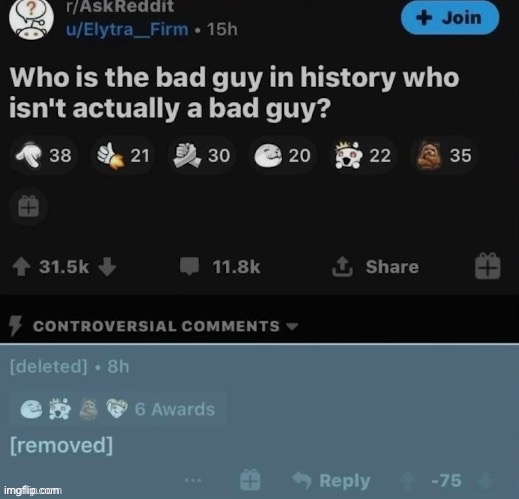
Task: Add an award using the gift icon below the awards row
Action: [28, 207]
